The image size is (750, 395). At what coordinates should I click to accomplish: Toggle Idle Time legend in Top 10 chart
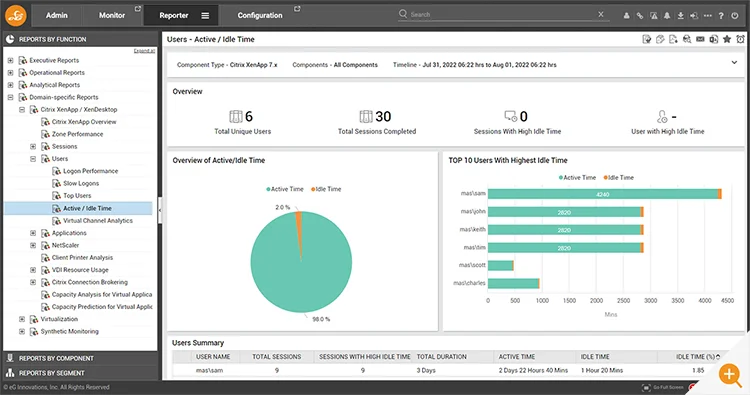pos(618,177)
